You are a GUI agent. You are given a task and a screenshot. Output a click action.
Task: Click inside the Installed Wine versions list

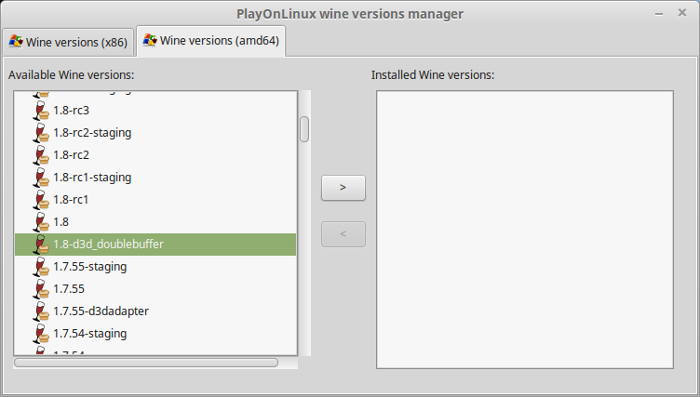525,230
